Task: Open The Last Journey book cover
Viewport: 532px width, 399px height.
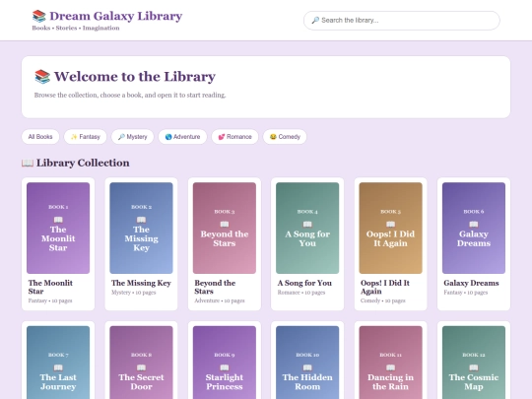Action: click(58, 363)
